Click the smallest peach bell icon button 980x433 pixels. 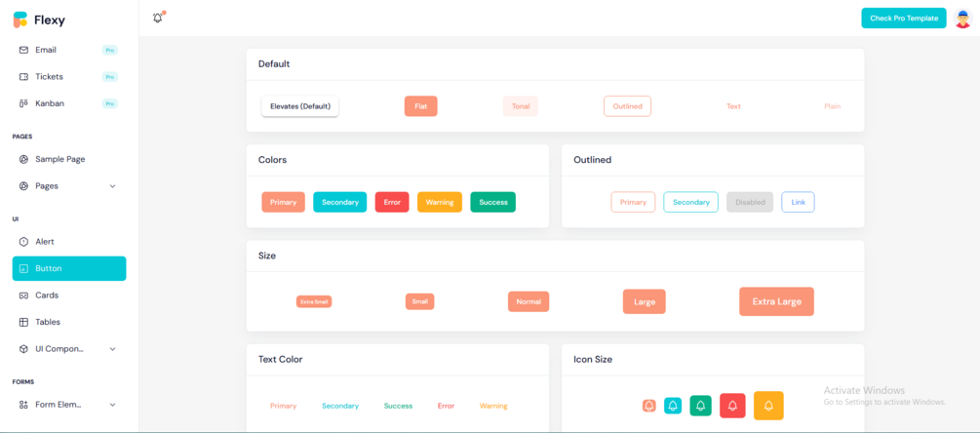click(x=648, y=406)
